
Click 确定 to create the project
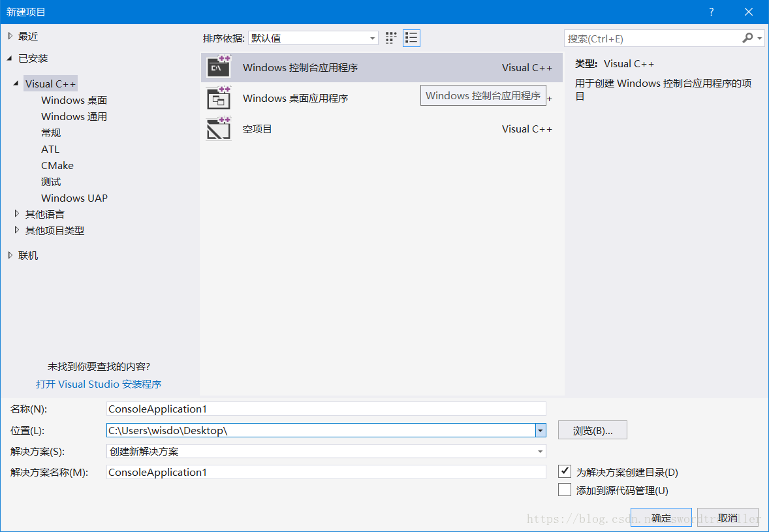[x=661, y=518]
